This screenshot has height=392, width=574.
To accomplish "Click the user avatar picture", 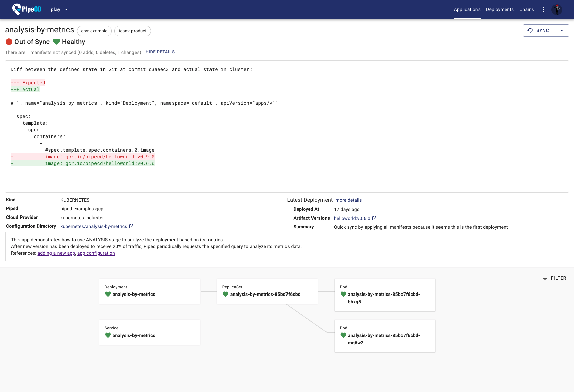I will coord(557,9).
